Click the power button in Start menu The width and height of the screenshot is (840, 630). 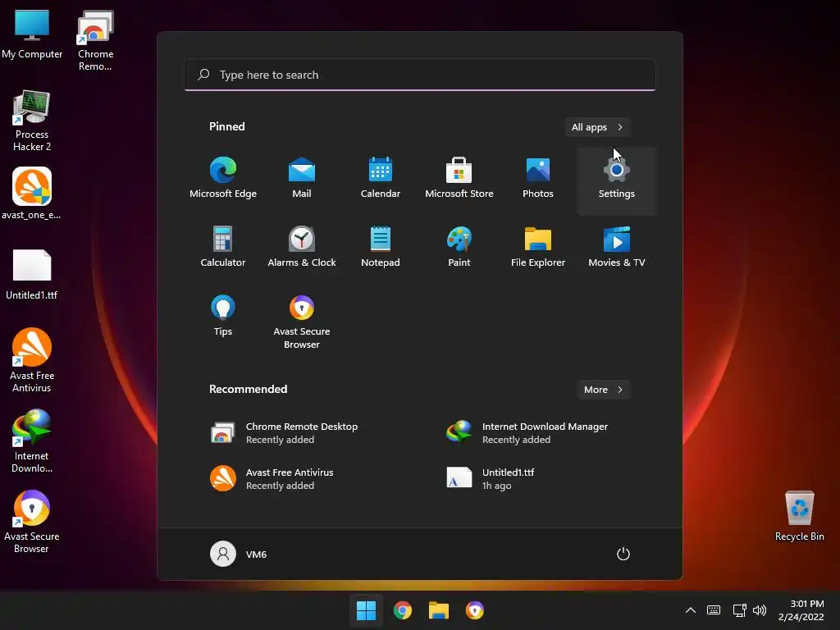[x=623, y=554]
